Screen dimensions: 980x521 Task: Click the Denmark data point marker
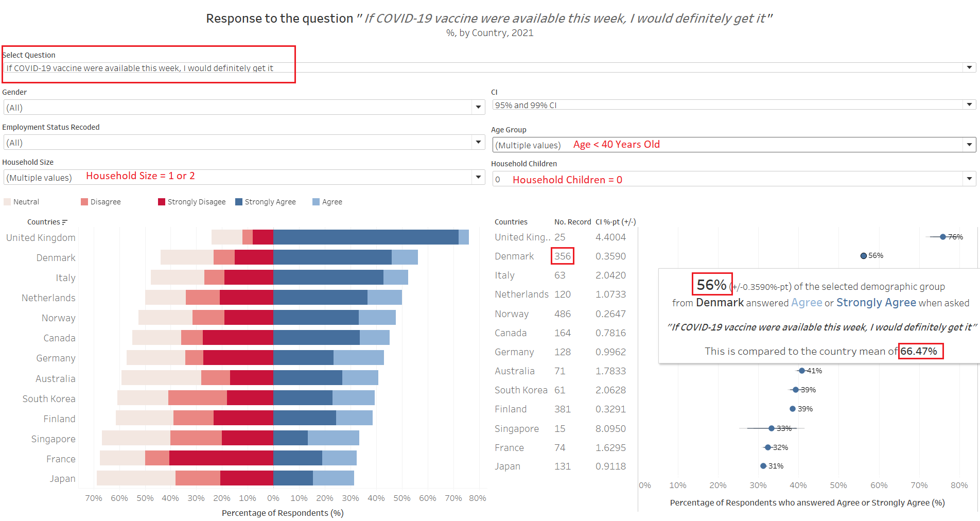point(863,256)
